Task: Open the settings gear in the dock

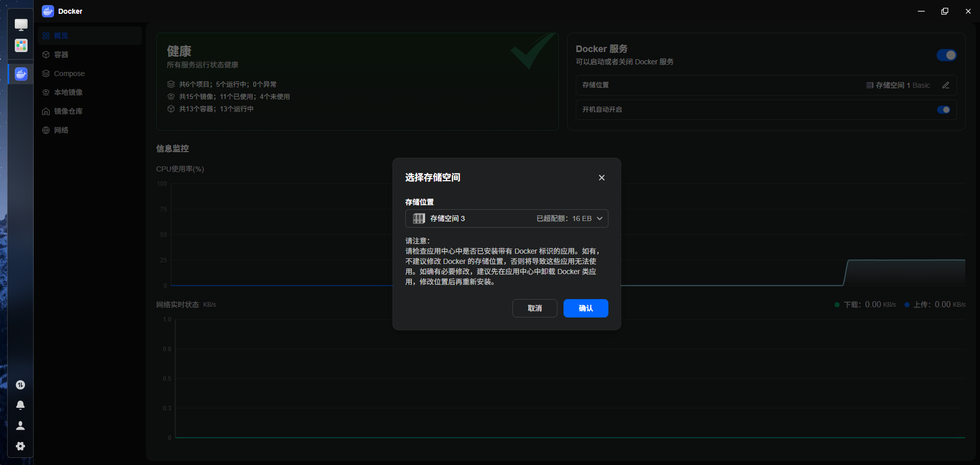Action: pyautogui.click(x=20, y=446)
